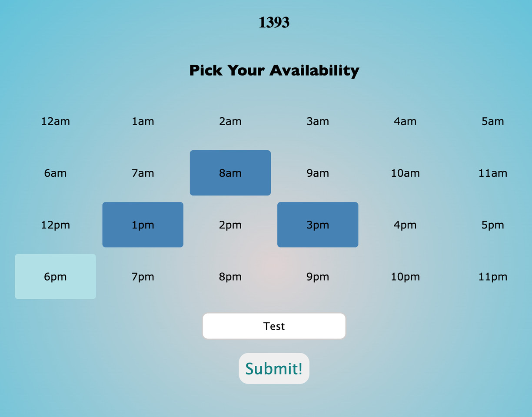Deselect the 8am time slot
The height and width of the screenshot is (417, 532).
click(230, 173)
